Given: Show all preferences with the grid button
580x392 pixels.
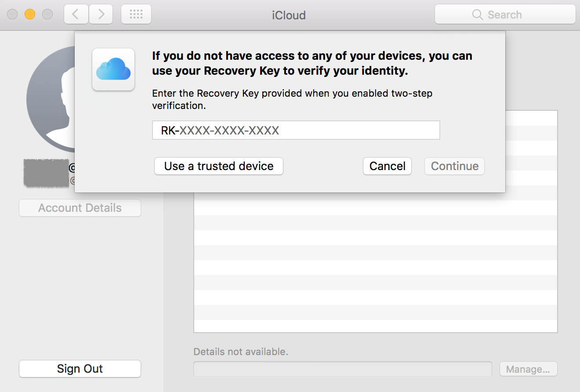Looking at the screenshot, I should point(136,15).
